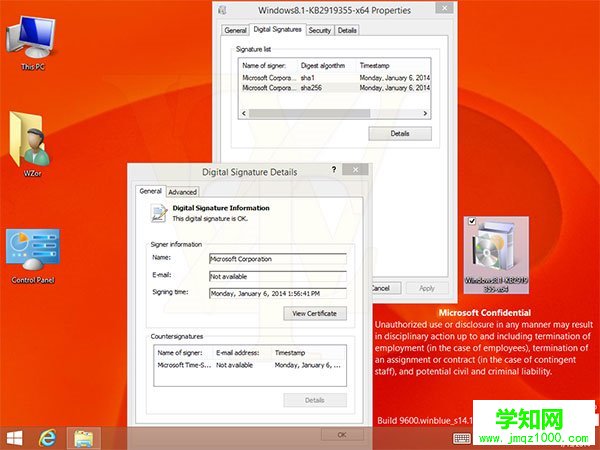Click Cancel in the Properties window
Viewport: 600px width, 450px height.
[386, 288]
